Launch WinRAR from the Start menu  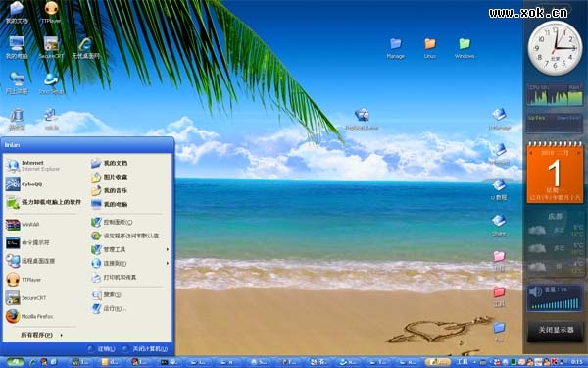(24, 225)
